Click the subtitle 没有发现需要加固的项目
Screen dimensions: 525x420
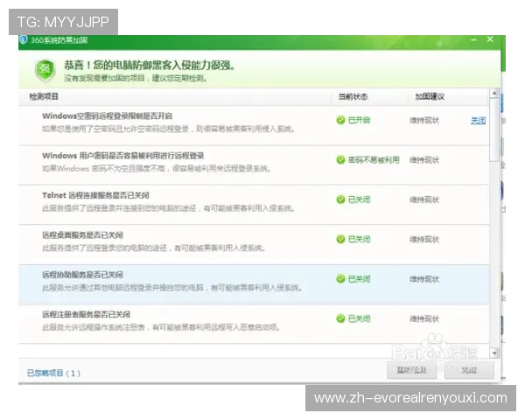[x=136, y=79]
